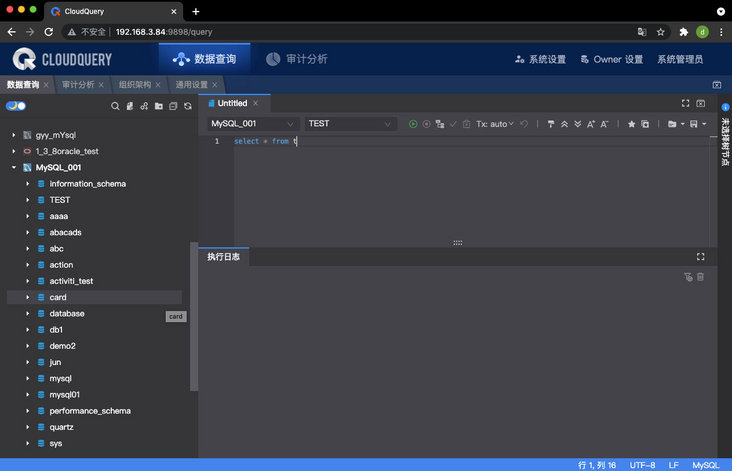732x471 pixels.
Task: Click the new document icon in the tree toolbar
Action: [x=130, y=106]
